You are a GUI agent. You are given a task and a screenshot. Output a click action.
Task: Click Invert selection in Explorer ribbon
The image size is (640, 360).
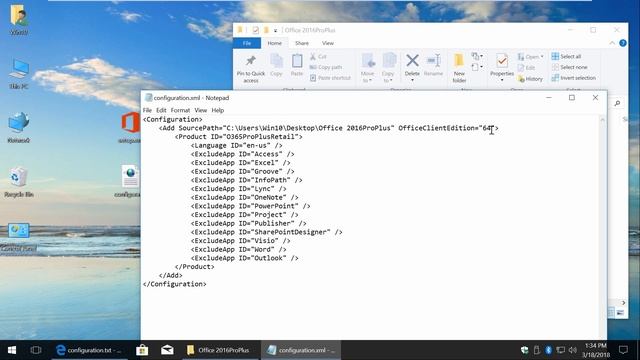[x=573, y=78]
